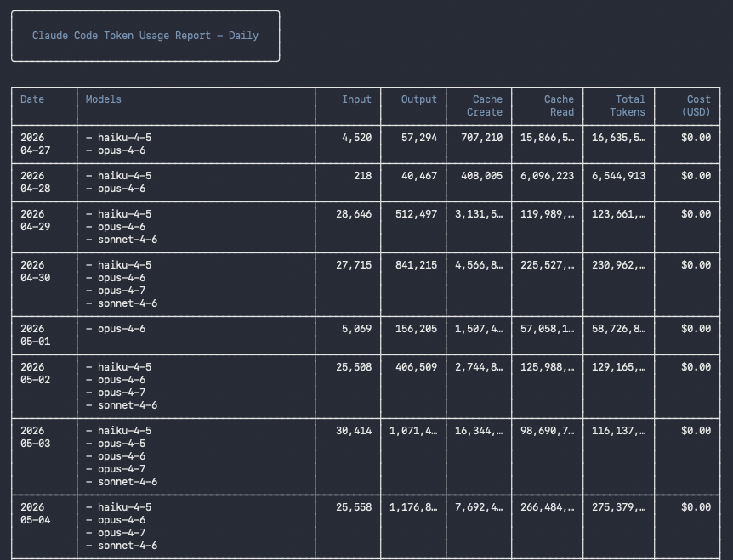The height and width of the screenshot is (560, 733).
Task: Click cache read value starting 98,690,7
Action: click(547, 431)
